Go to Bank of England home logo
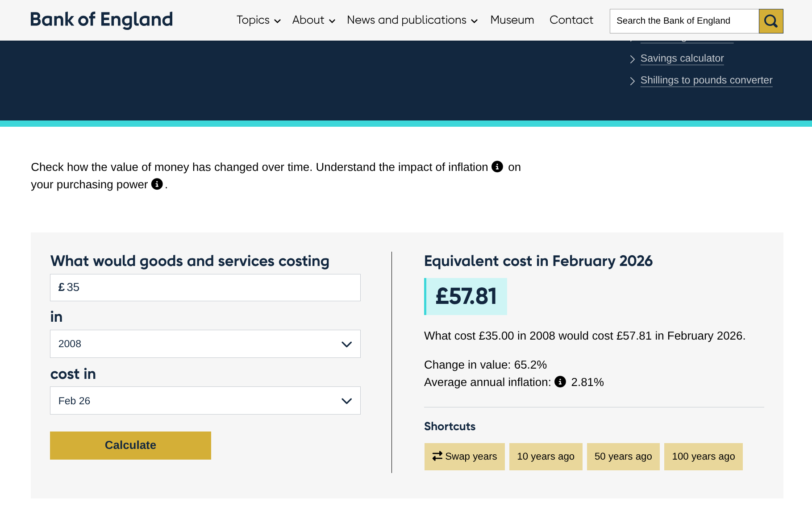 point(101,20)
